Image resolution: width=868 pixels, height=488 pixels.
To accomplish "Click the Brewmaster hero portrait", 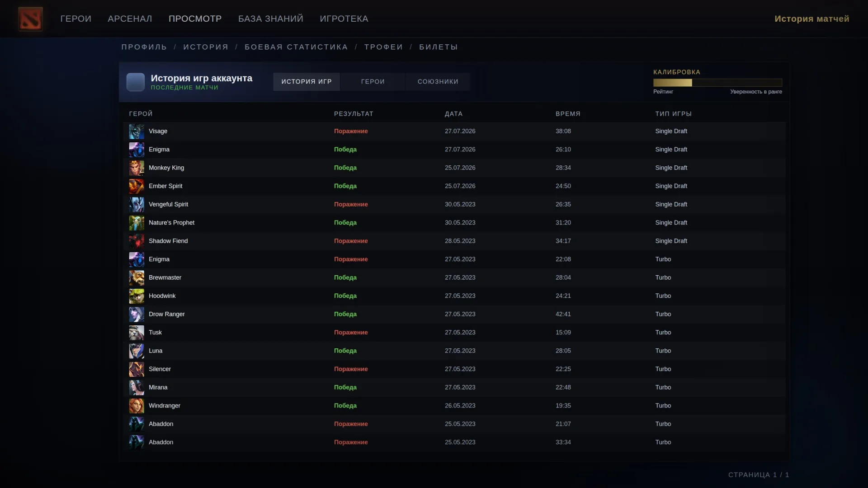I will (x=137, y=278).
